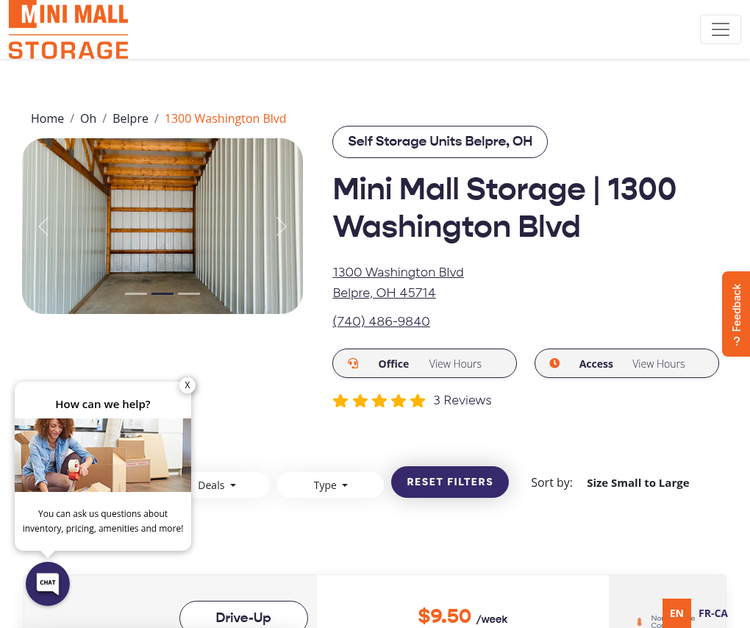Select the middle carousel slide indicator
Screen dimensions: 750x628
tap(162, 294)
